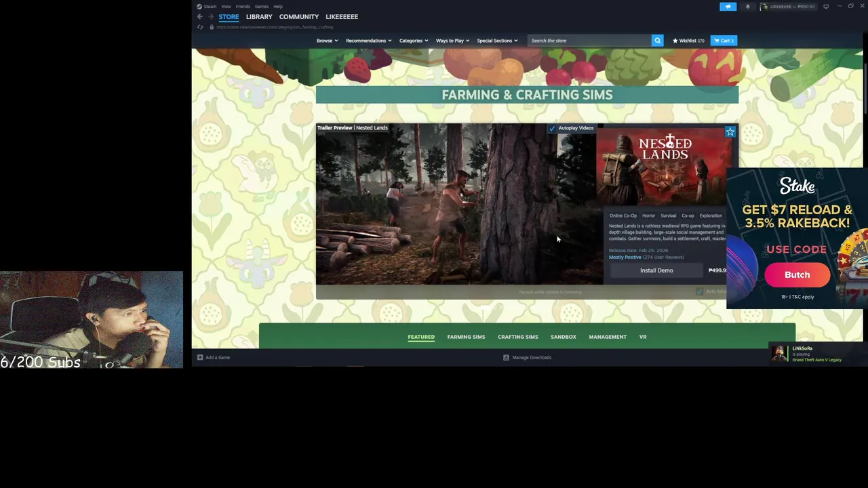Select the SANDBOX tab
Screen dimensions: 868x488
pos(564,337)
